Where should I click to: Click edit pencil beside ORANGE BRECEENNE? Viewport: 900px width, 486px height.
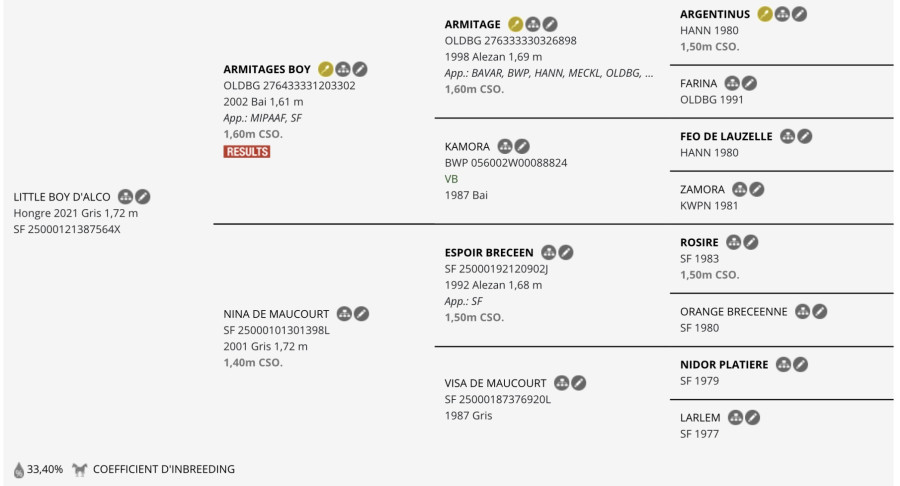[820, 311]
